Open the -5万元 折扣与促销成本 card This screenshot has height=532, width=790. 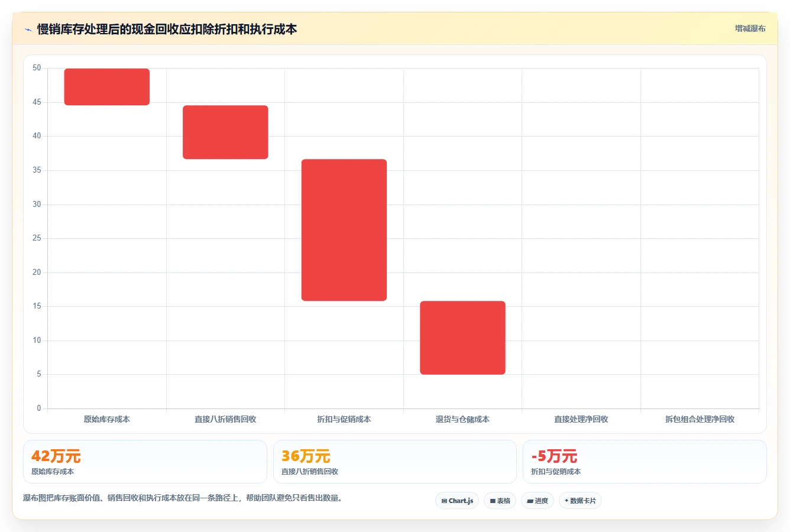tap(645, 462)
